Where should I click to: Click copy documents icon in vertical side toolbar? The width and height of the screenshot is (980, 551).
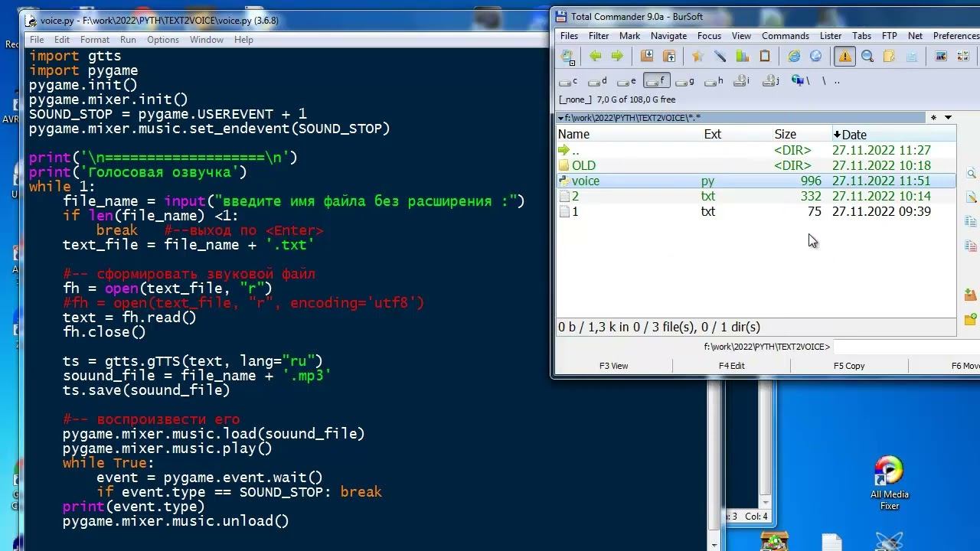pos(971,222)
